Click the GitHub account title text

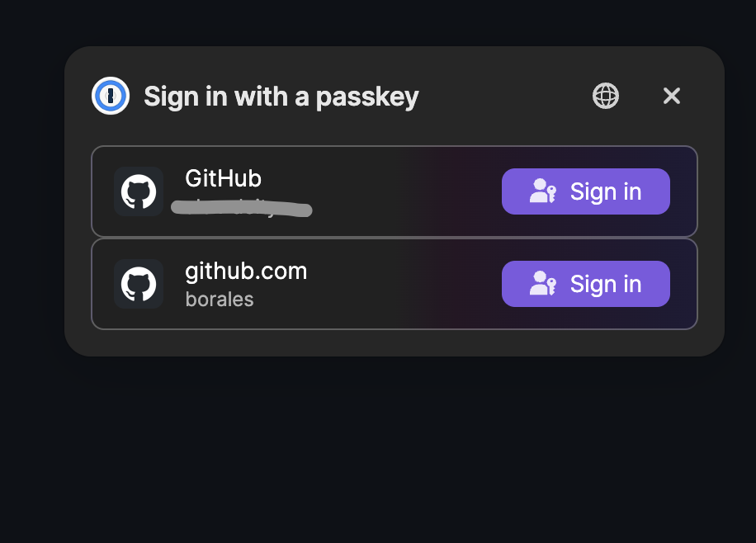pos(223,178)
